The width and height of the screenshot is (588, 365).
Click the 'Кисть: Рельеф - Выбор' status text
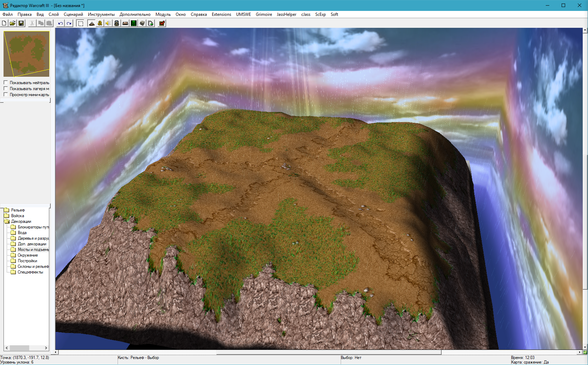[138, 358]
